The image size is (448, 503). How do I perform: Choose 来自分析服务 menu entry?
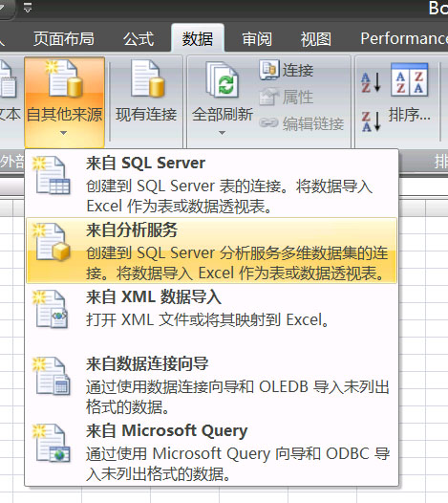[x=211, y=251]
